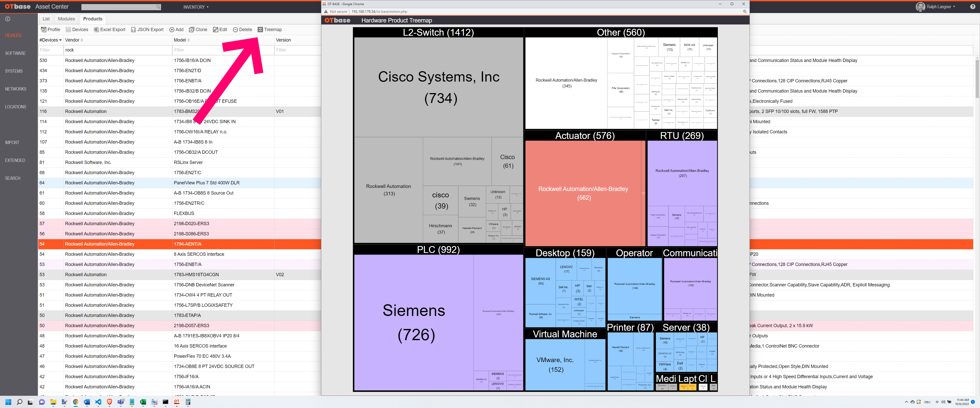
Task: Open the INVENTORY dropdown menu
Action: (195, 7)
